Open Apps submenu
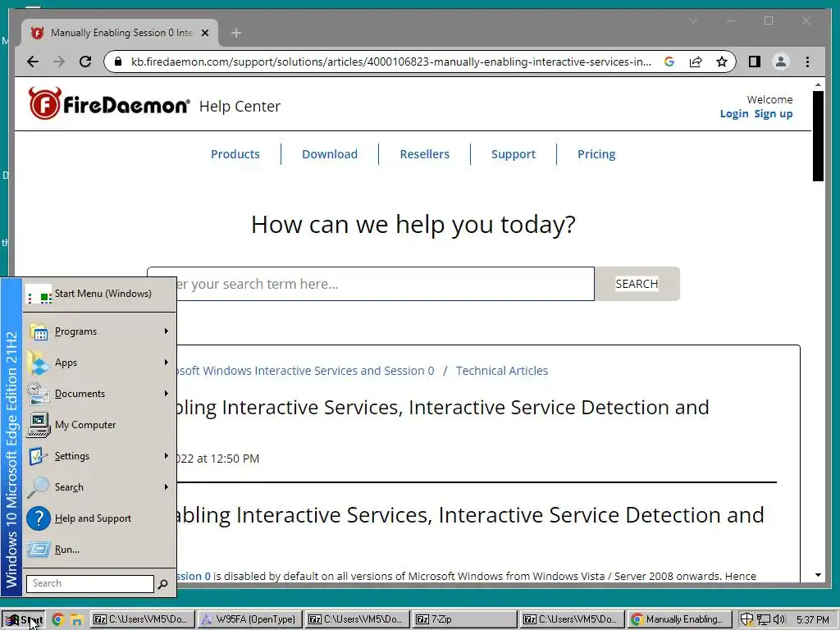The image size is (840, 630). [99, 363]
